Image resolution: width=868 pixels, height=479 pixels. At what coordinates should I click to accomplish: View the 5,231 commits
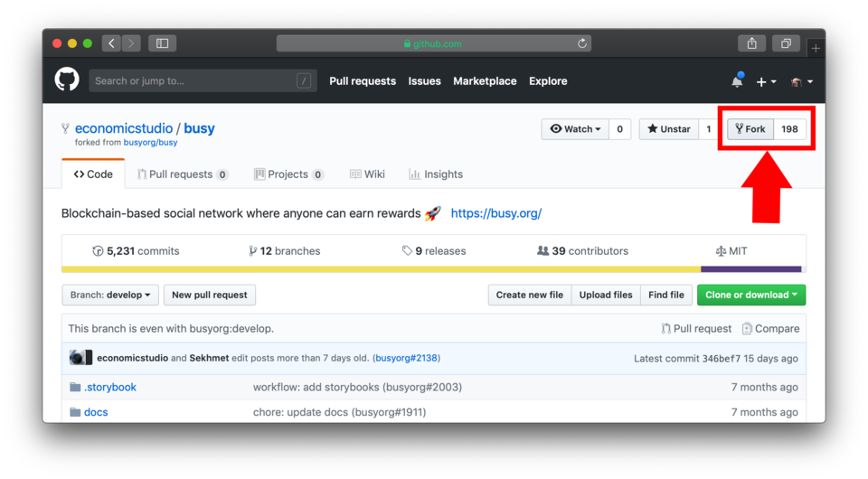pyautogui.click(x=136, y=251)
